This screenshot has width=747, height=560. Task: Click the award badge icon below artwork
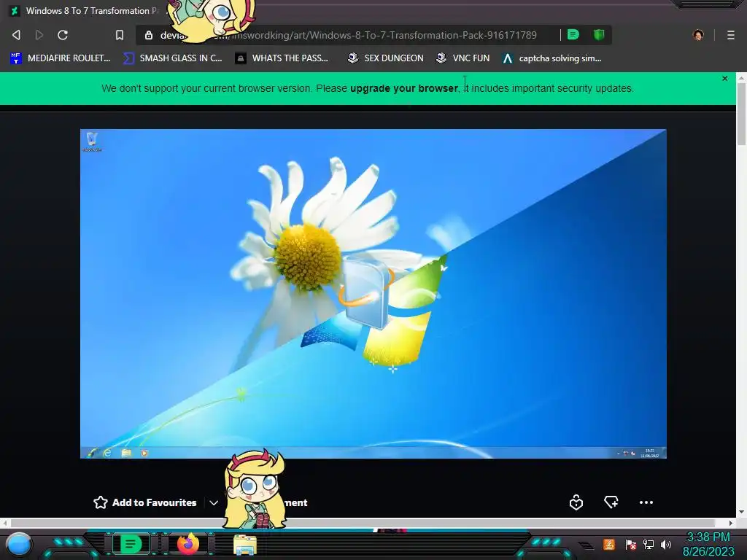pyautogui.click(x=576, y=502)
